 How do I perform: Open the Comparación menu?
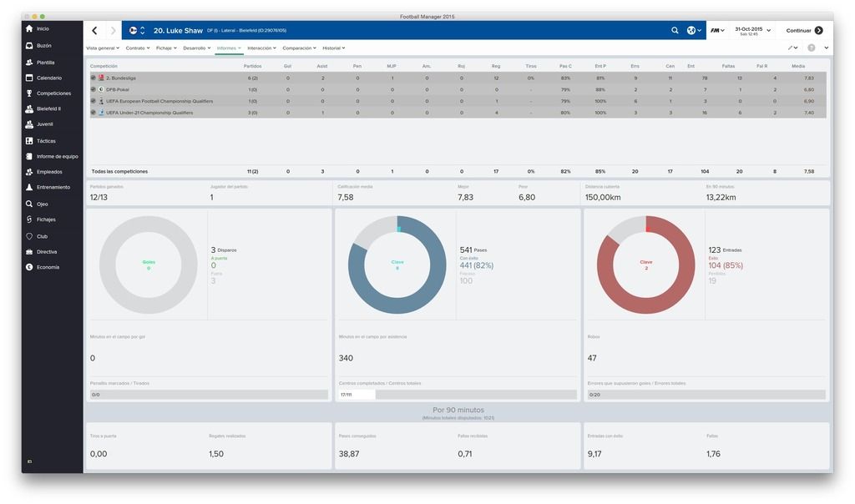[300, 48]
